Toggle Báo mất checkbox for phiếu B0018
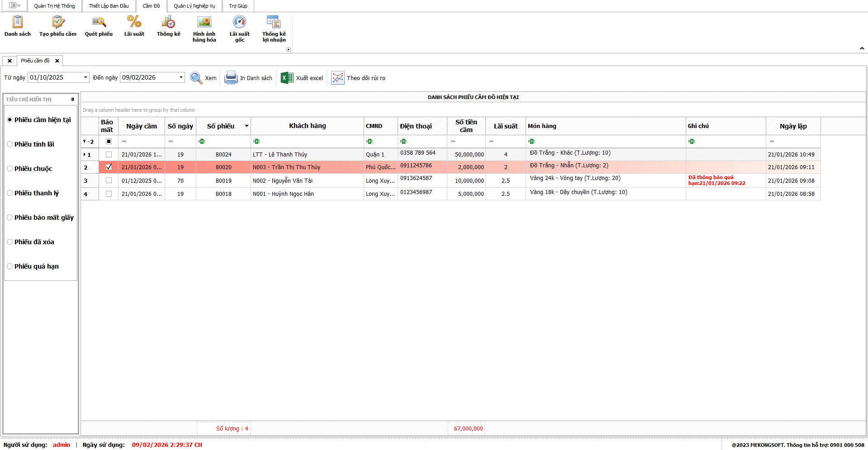Viewport: 868px width, 450px height. click(109, 194)
